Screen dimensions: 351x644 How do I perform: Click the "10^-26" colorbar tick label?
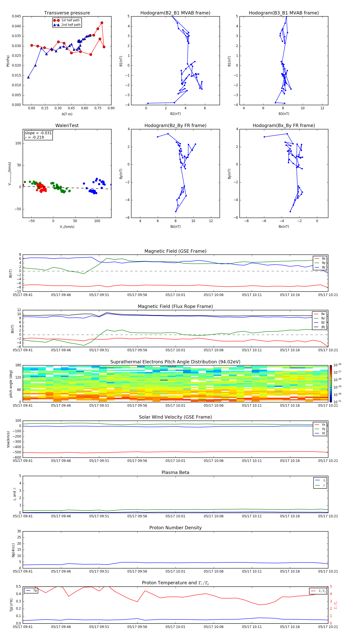click(337, 365)
